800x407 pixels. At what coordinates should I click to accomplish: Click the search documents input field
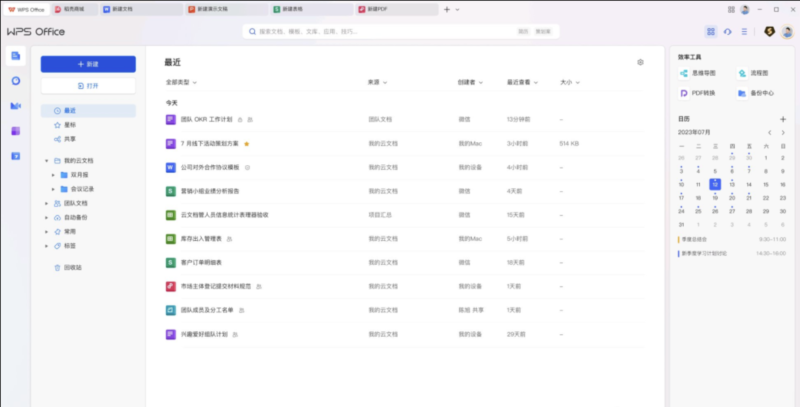click(x=401, y=32)
